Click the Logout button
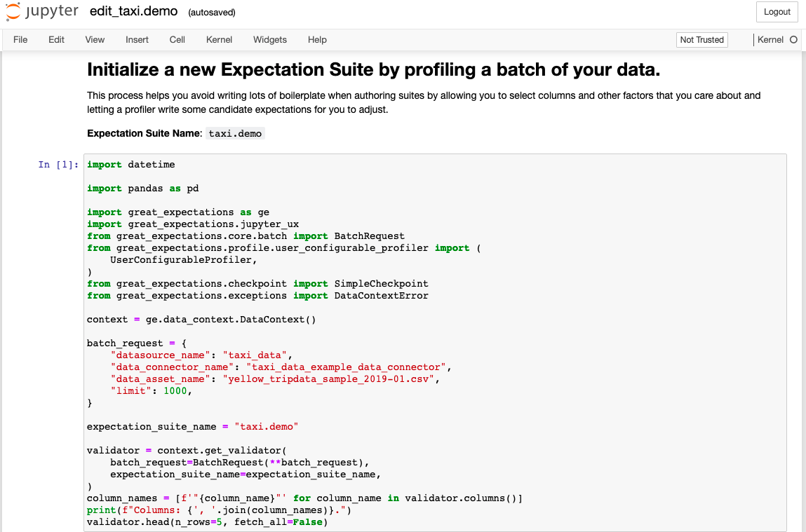Image resolution: width=806 pixels, height=532 pixels. [777, 12]
